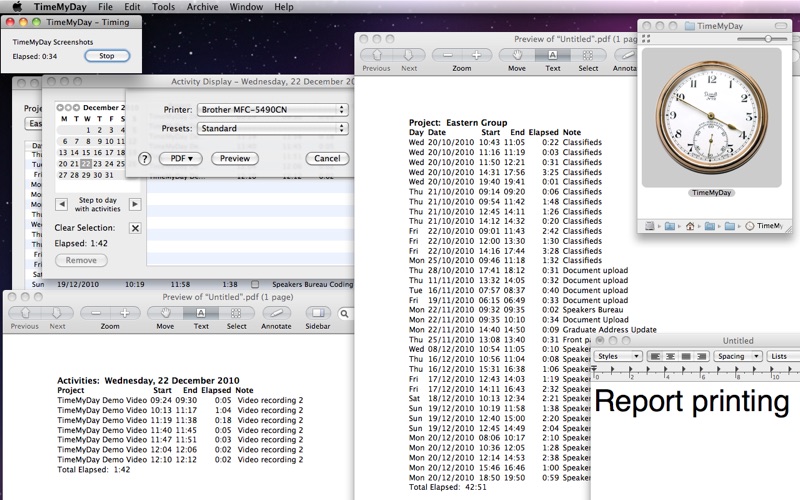Pick the Select tool in Activities report Preview
The image size is (800, 500).
click(236, 313)
